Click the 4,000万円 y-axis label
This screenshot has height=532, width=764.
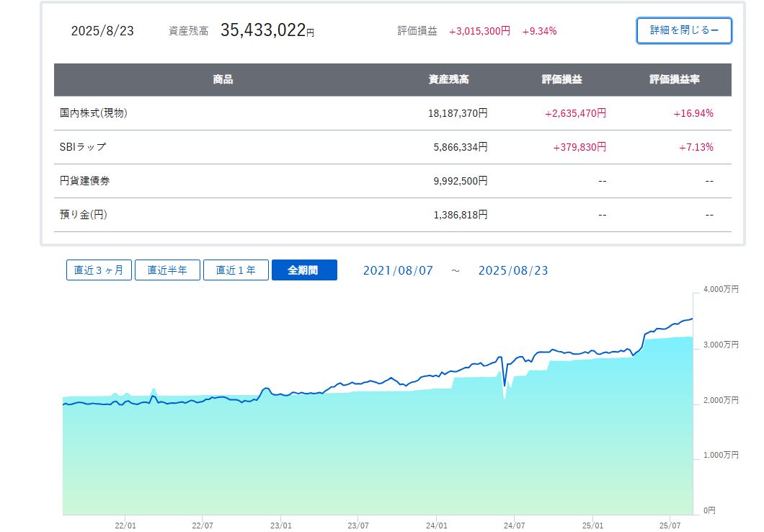click(x=720, y=289)
